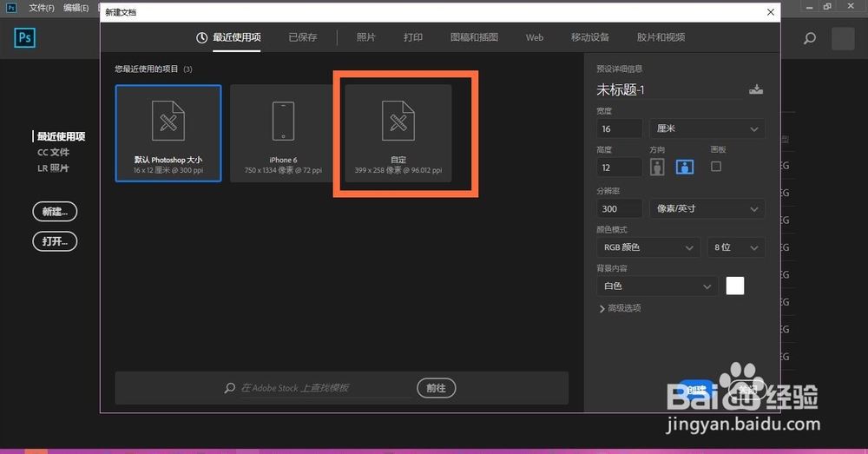Switch to the 图稿和插图 tab
Screen dimensions: 868x454
(475, 37)
